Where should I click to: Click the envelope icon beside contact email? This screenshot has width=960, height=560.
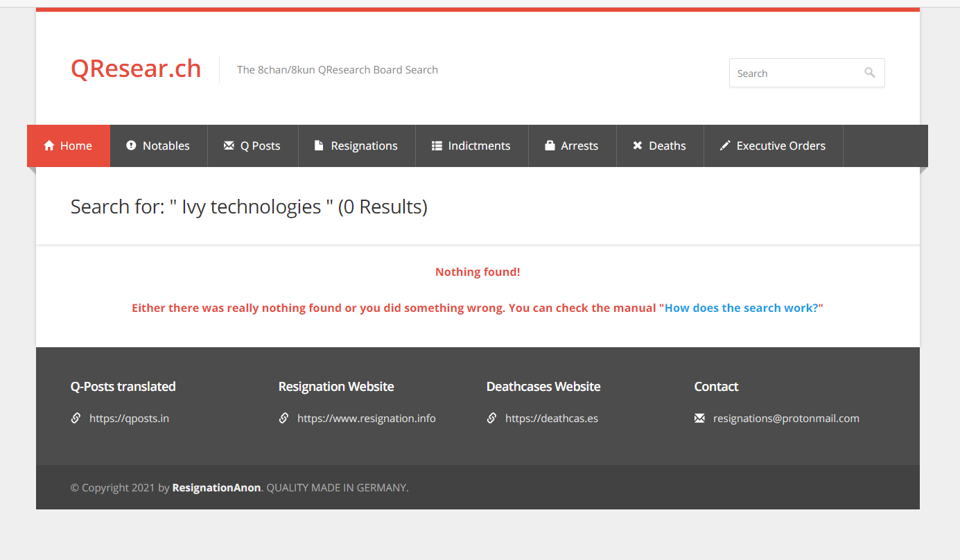(699, 418)
